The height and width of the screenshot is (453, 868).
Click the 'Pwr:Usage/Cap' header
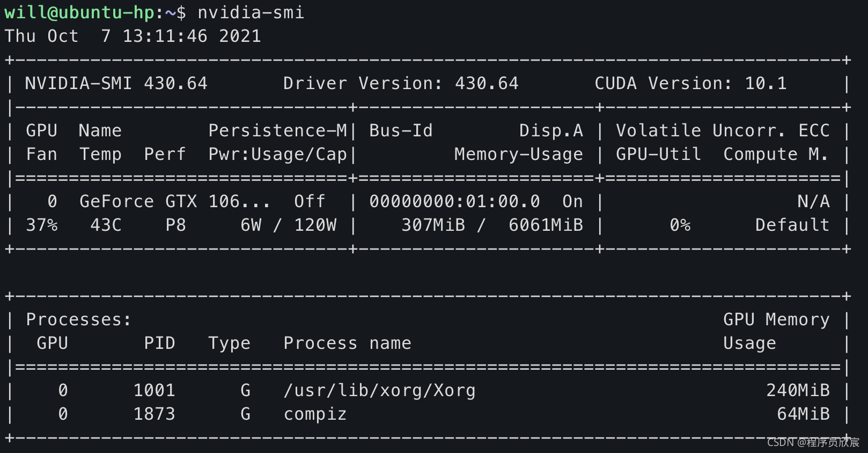tap(277, 154)
